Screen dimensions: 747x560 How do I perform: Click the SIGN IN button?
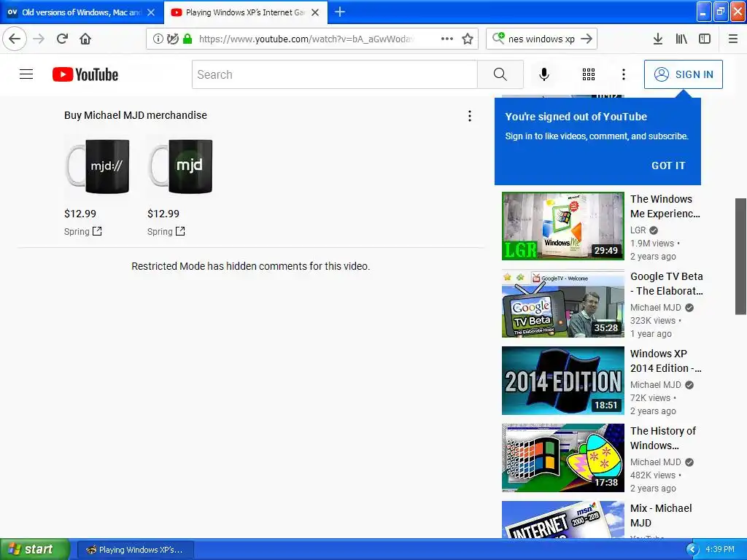pos(683,74)
